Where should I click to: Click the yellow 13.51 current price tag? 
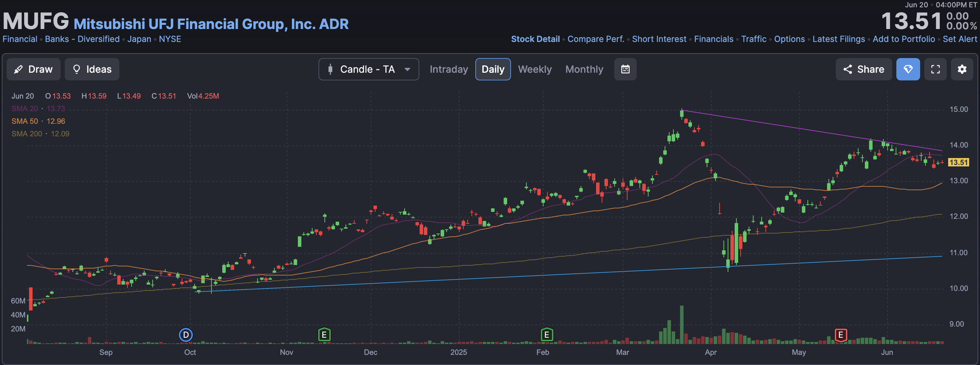(958, 162)
